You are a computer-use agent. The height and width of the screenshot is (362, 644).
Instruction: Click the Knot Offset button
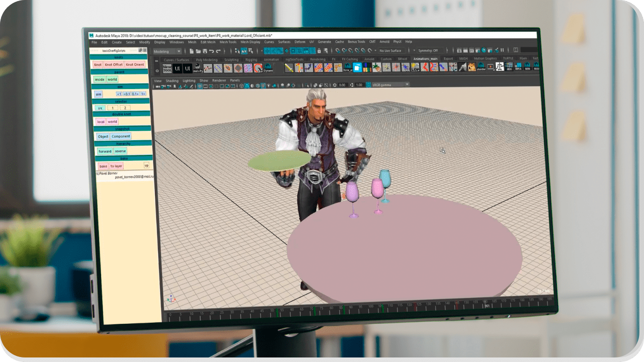pos(114,65)
